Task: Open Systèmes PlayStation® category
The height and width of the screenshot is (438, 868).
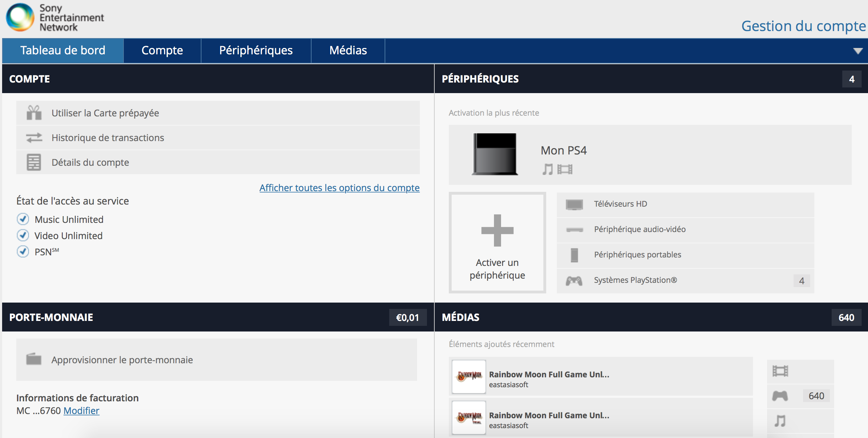Action: pos(685,281)
